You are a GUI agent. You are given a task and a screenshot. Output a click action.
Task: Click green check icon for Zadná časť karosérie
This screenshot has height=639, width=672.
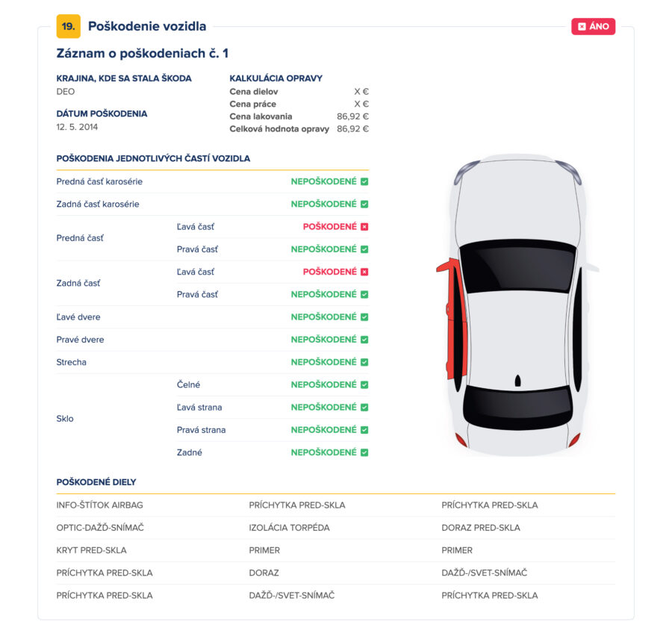[x=364, y=204]
